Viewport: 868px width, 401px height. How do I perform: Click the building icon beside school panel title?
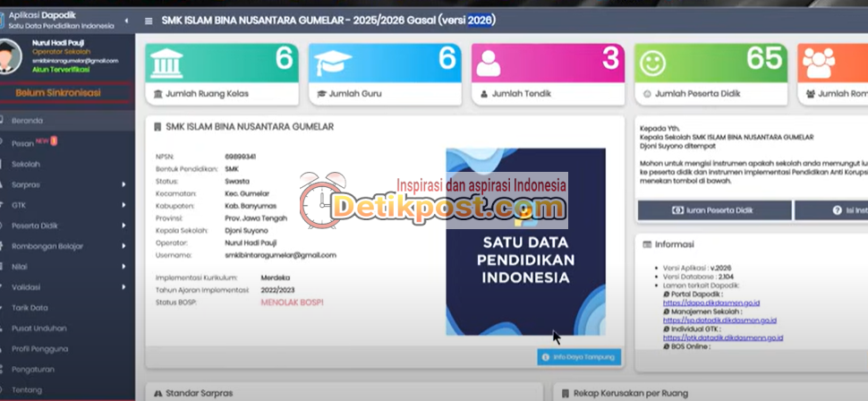pos(157,127)
